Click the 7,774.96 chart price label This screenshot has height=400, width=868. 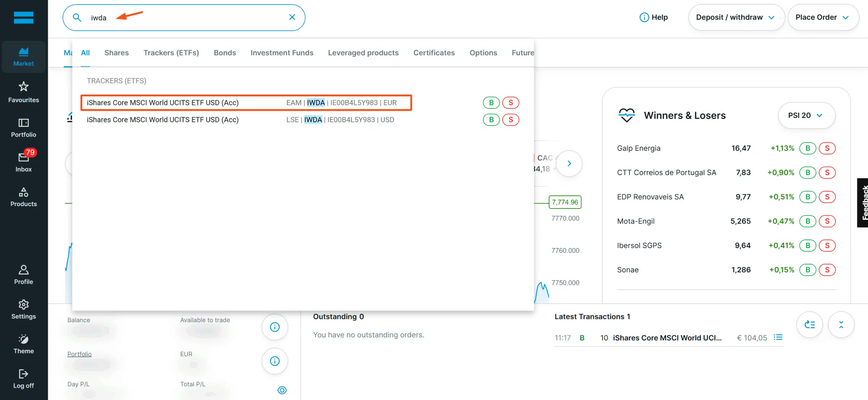pyautogui.click(x=565, y=202)
